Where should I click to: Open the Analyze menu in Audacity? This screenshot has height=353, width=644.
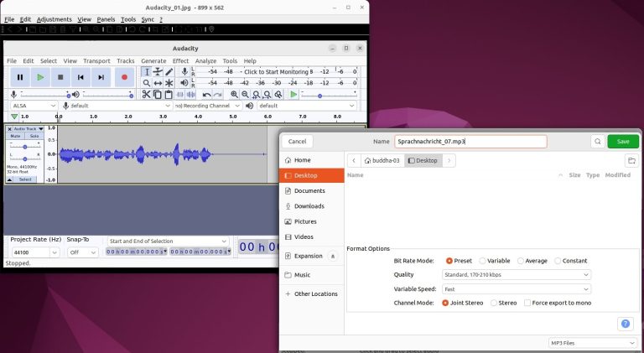tap(205, 60)
